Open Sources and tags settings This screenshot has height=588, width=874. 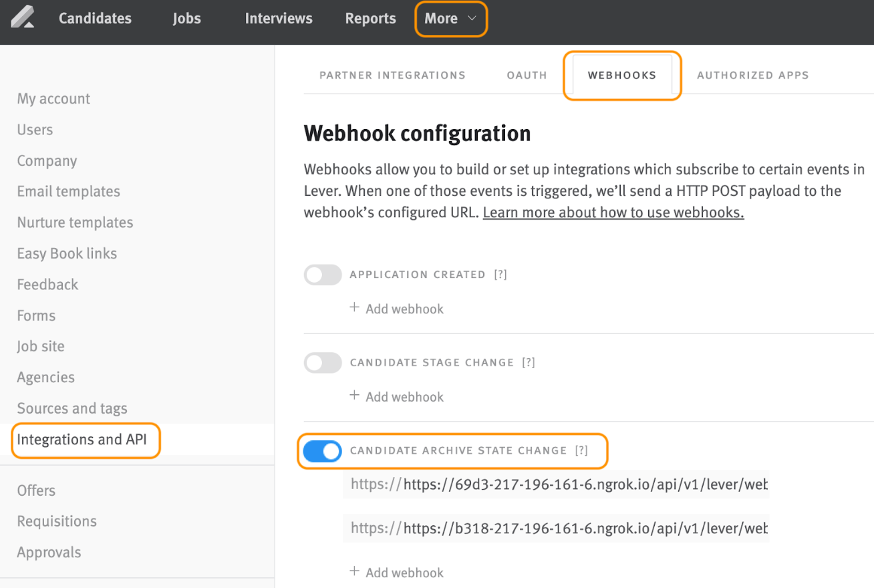tap(72, 408)
